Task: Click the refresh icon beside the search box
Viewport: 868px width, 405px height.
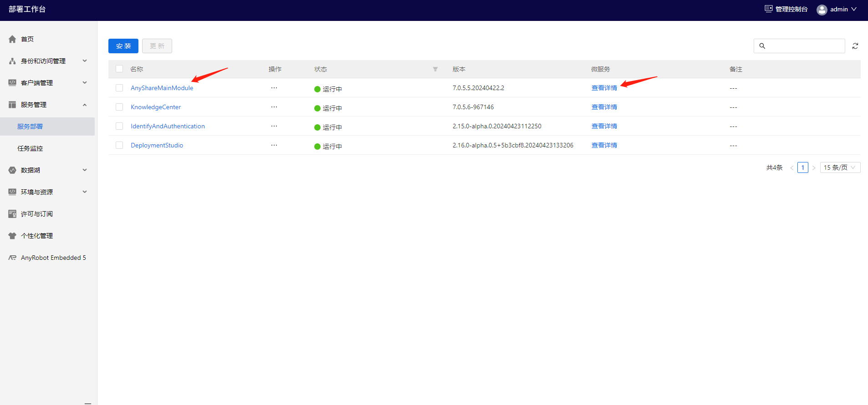Action: tap(855, 46)
